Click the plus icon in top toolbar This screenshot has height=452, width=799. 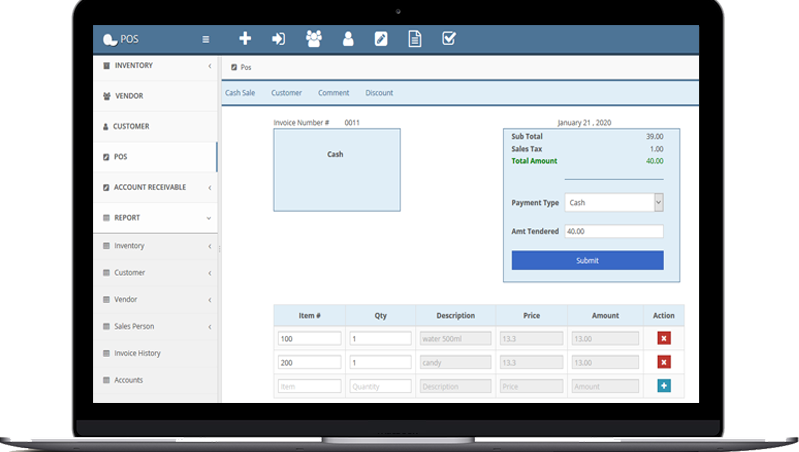[x=245, y=39]
